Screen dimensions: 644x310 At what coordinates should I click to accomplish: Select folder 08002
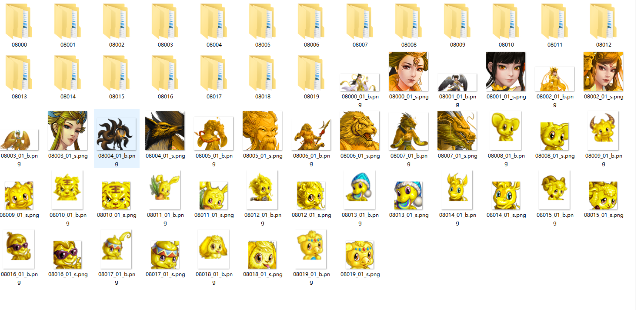[117, 21]
